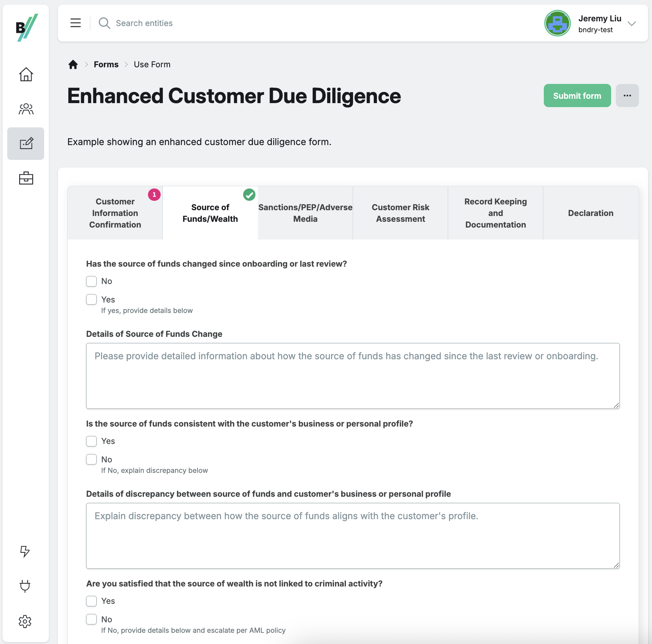Open the Declaration tab
Image resolution: width=652 pixels, height=644 pixels.
[x=590, y=213]
